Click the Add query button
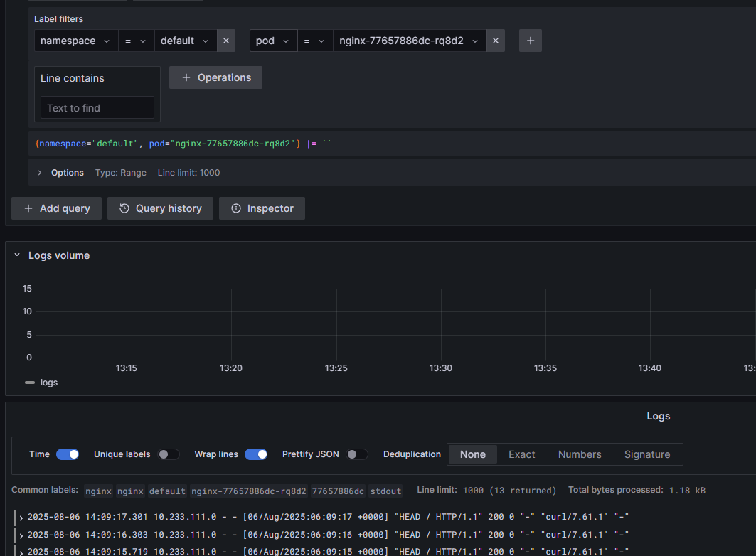Image resolution: width=756 pixels, height=556 pixels. pos(56,208)
